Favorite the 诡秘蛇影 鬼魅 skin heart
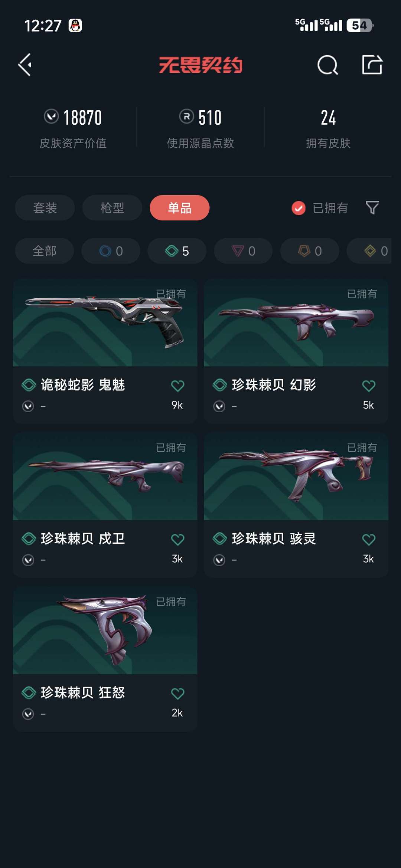 point(177,386)
